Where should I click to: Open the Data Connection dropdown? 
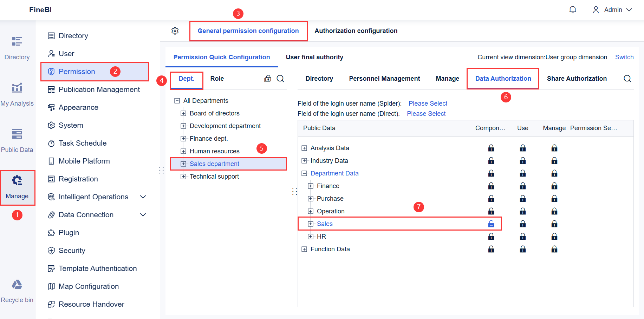tap(143, 214)
